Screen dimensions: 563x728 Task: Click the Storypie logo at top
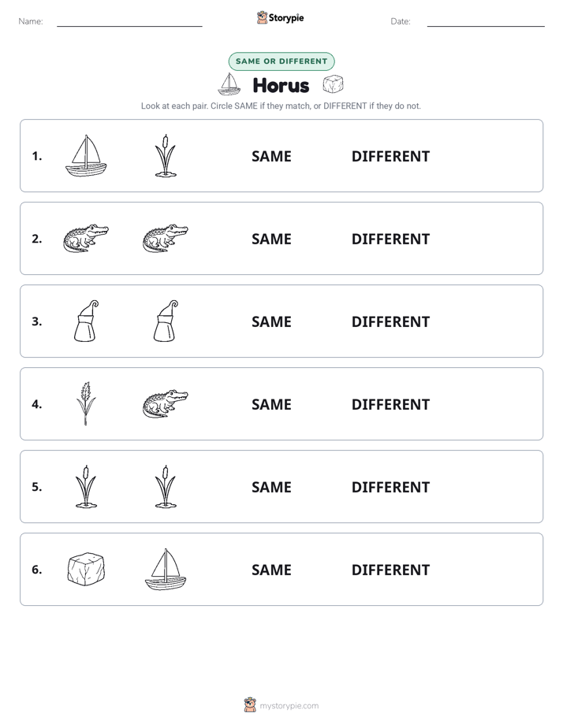click(281, 17)
